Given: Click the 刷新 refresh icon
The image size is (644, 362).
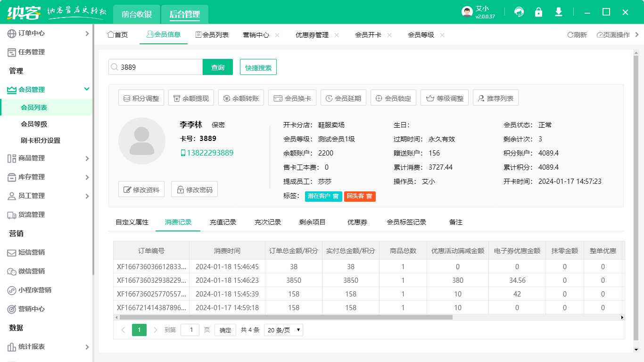Looking at the screenshot, I should tap(571, 34).
